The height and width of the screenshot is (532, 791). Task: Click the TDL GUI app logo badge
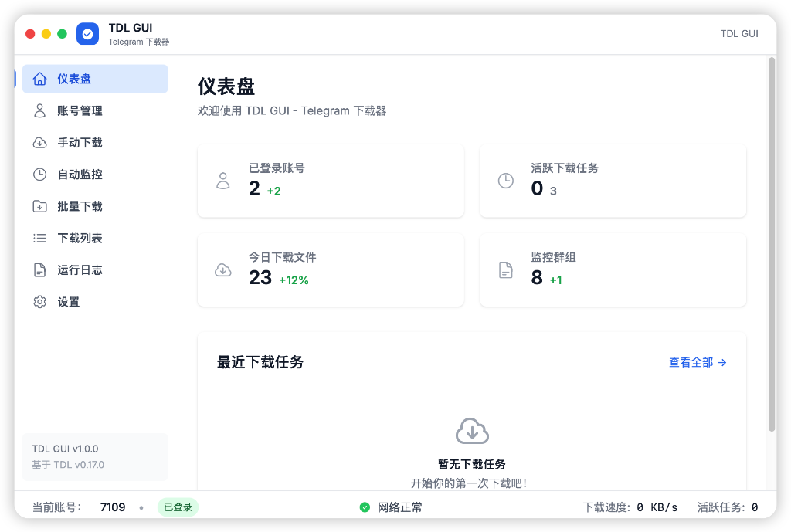pos(87,33)
